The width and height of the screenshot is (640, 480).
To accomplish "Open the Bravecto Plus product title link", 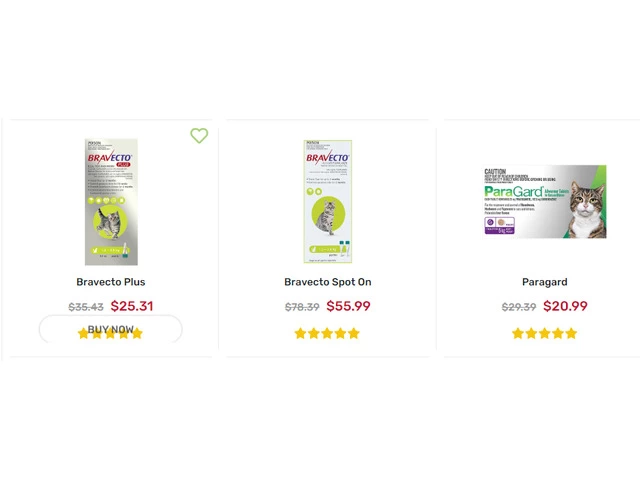I will [111, 282].
